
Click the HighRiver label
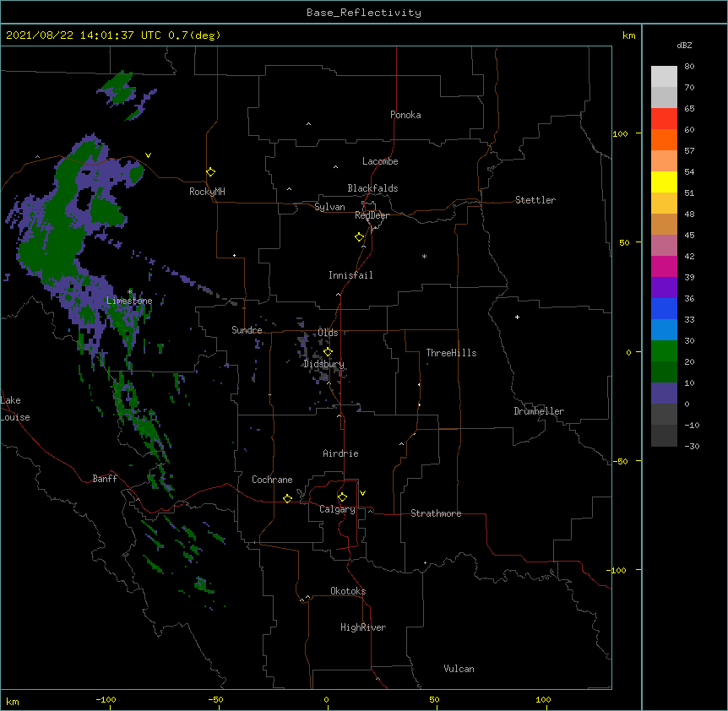tap(363, 627)
